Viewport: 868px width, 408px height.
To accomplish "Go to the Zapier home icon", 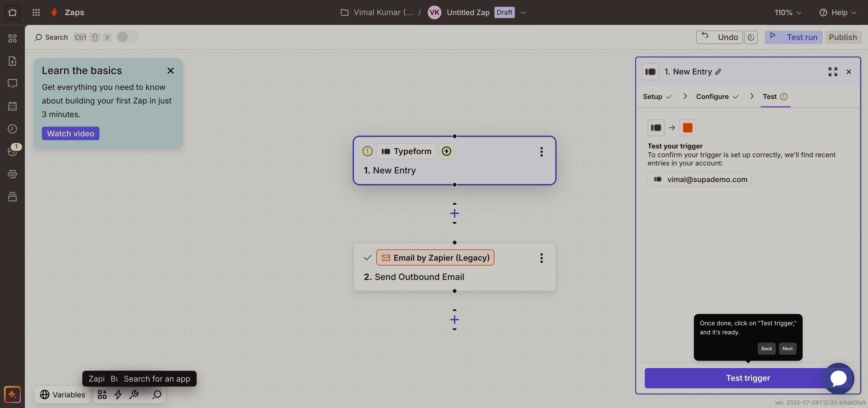I will pos(12,12).
